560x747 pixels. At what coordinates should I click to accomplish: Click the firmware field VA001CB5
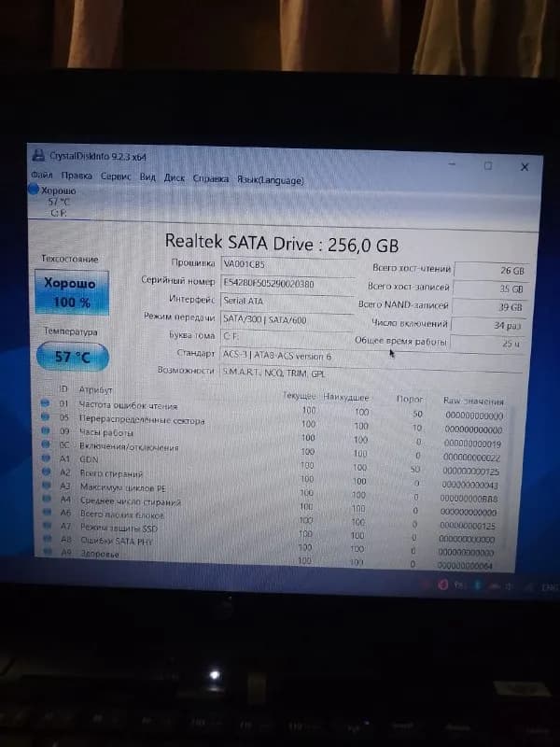pos(287,264)
